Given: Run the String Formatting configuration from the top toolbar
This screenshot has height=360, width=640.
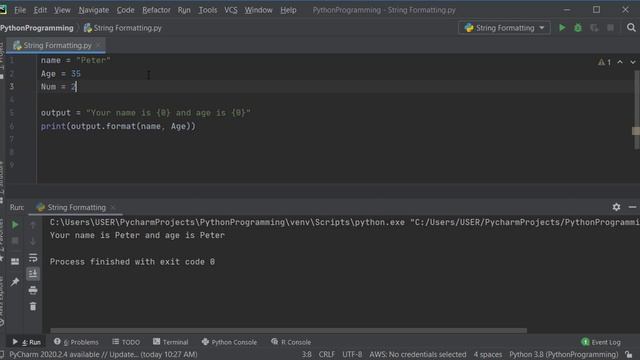Looking at the screenshot, I should [x=562, y=28].
